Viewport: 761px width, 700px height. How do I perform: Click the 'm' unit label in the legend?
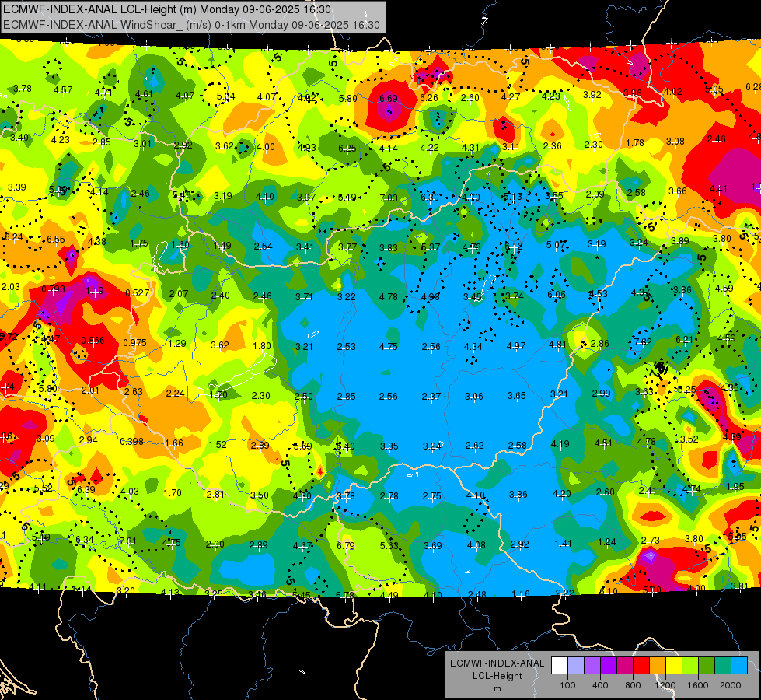pos(497,689)
